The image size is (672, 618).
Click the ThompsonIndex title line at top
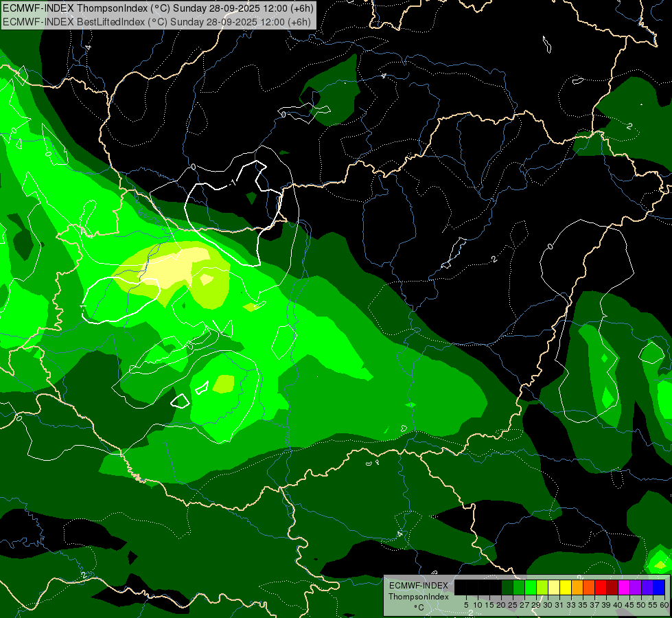(x=158, y=8)
